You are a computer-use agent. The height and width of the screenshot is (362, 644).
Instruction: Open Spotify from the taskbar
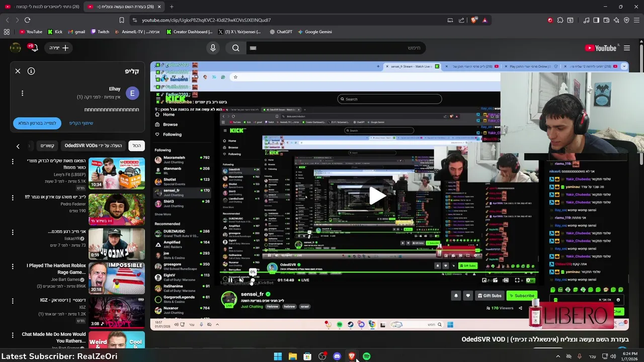coord(366,356)
